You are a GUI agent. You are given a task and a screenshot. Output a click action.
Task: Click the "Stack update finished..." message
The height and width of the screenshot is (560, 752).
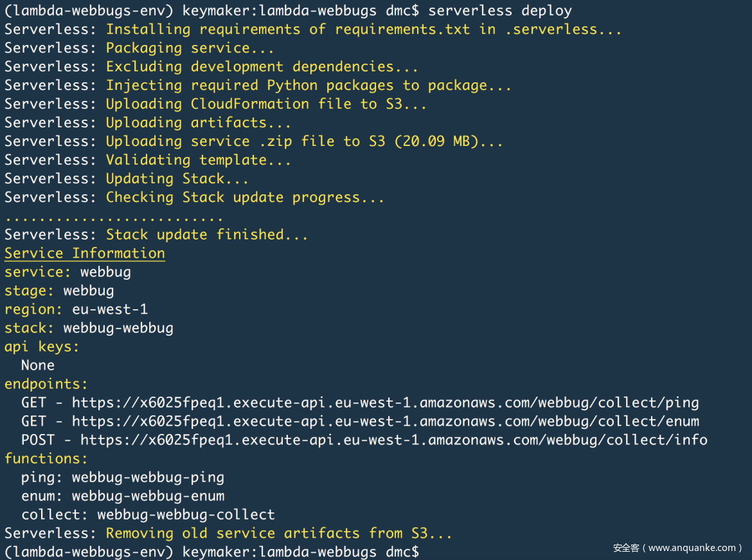207,235
